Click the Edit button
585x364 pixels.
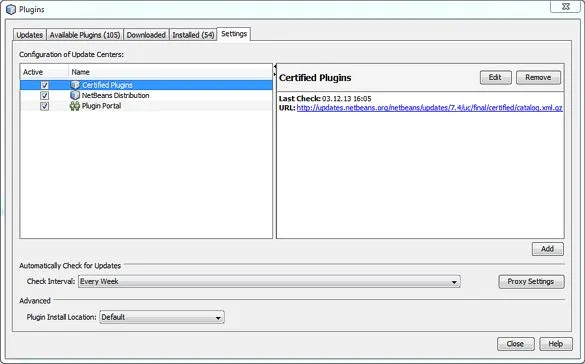point(495,78)
